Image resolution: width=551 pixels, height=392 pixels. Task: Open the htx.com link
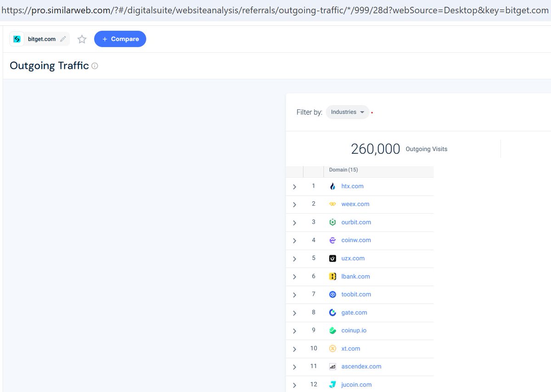pyautogui.click(x=352, y=186)
